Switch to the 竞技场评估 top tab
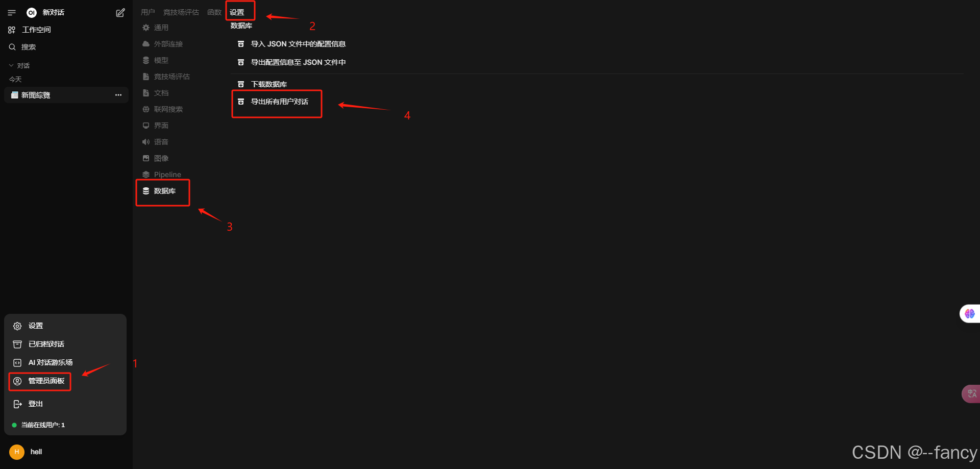 (x=181, y=12)
